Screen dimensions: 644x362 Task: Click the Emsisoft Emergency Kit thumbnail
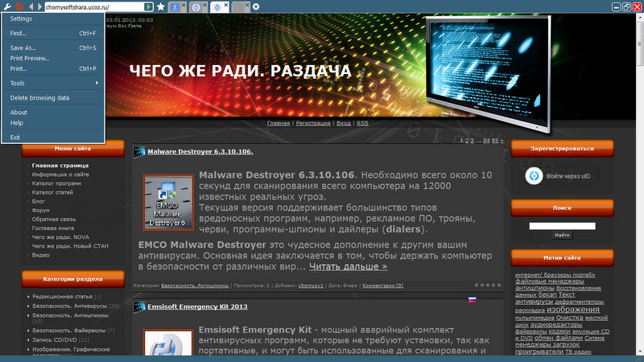pyautogui.click(x=168, y=343)
